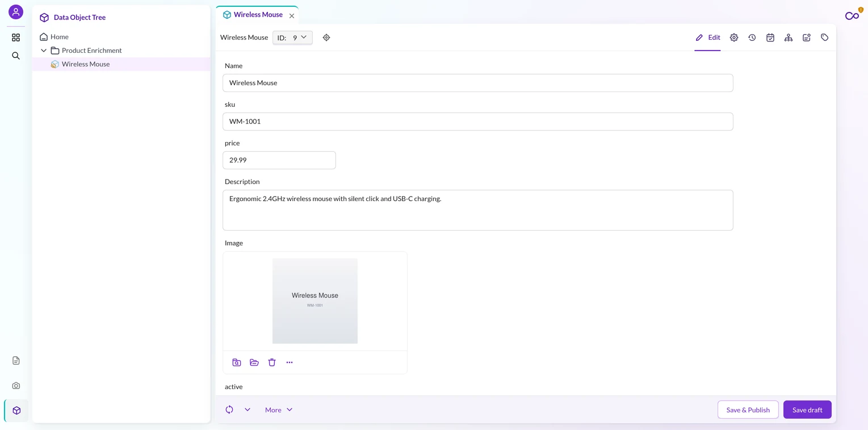Open the three-dots image options menu
Image resolution: width=868 pixels, height=430 pixels.
click(x=290, y=362)
